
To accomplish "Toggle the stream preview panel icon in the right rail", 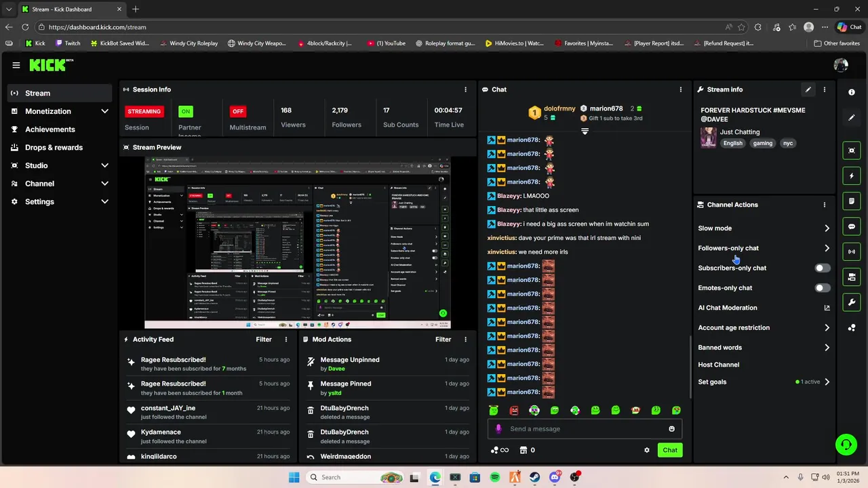I will tap(852, 150).
